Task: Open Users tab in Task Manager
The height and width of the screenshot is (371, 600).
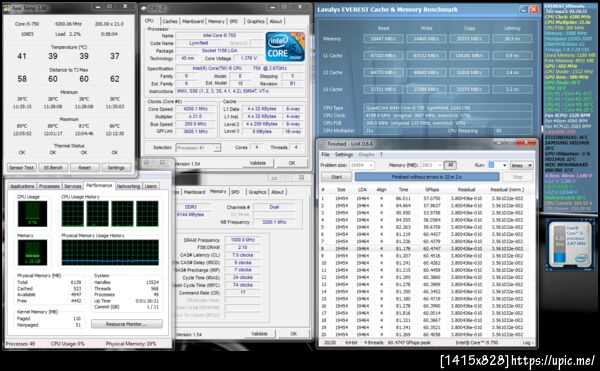Action: click(150, 186)
